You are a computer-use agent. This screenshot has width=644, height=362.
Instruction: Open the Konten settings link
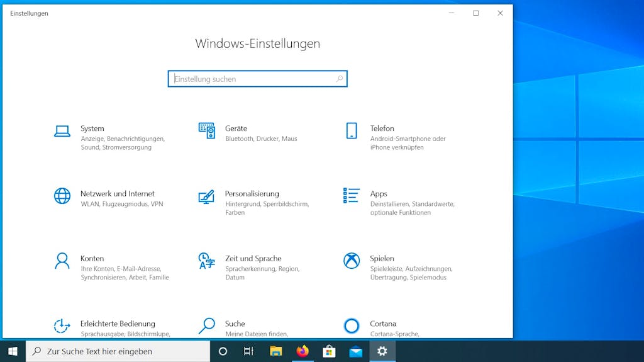point(92,258)
